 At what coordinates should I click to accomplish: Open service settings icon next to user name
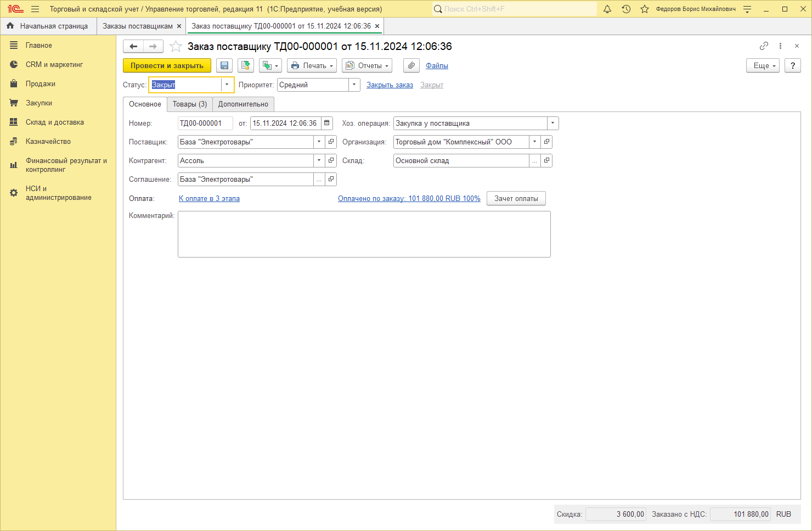click(747, 9)
